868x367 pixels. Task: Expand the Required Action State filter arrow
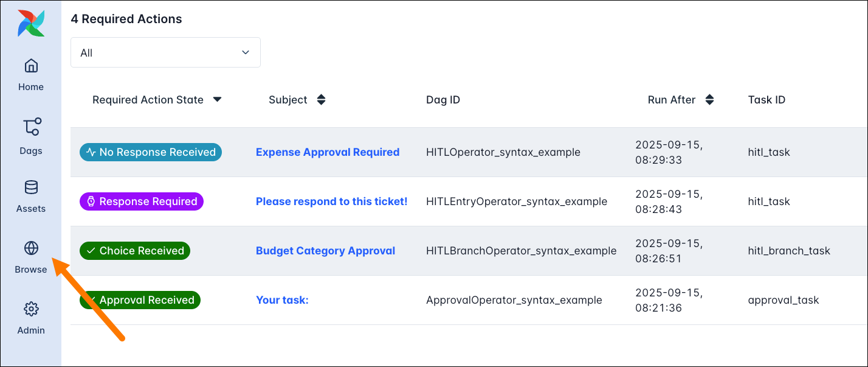point(217,99)
